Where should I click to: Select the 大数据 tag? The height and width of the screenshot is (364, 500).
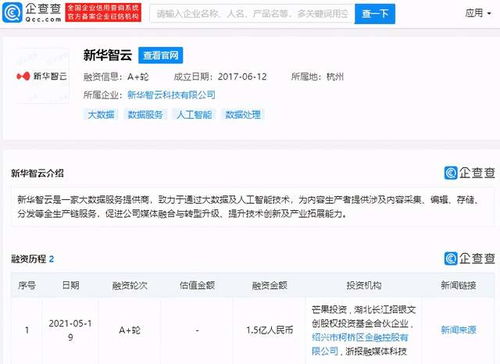(x=101, y=115)
